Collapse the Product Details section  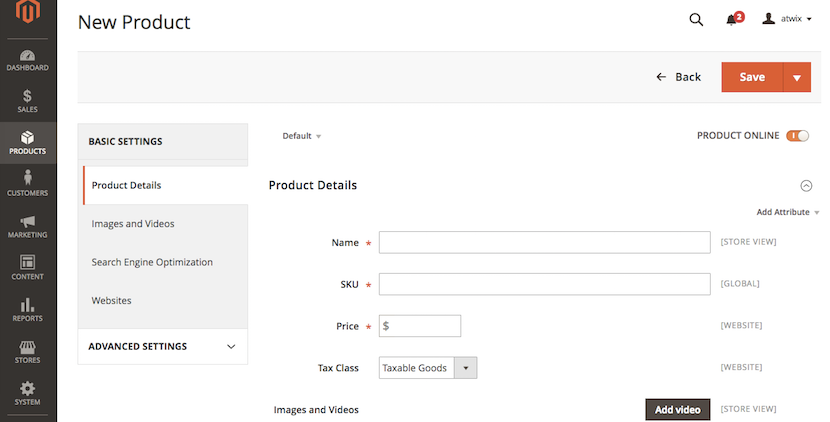(806, 185)
